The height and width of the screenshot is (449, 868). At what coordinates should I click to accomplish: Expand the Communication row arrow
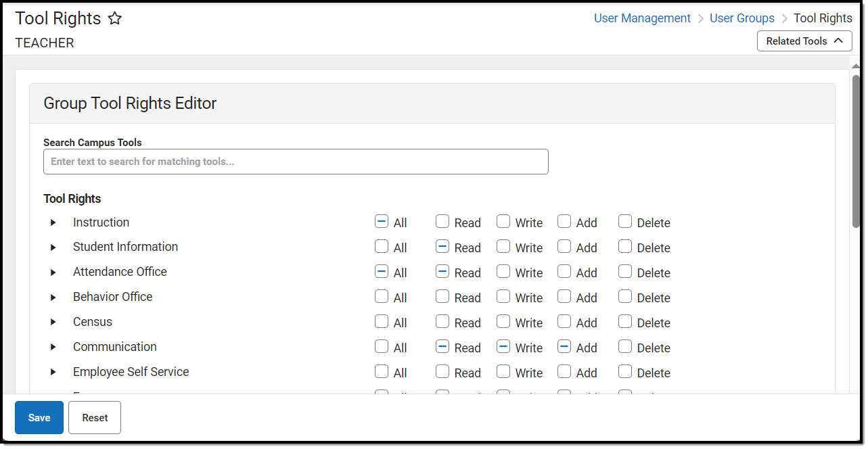pos(53,348)
